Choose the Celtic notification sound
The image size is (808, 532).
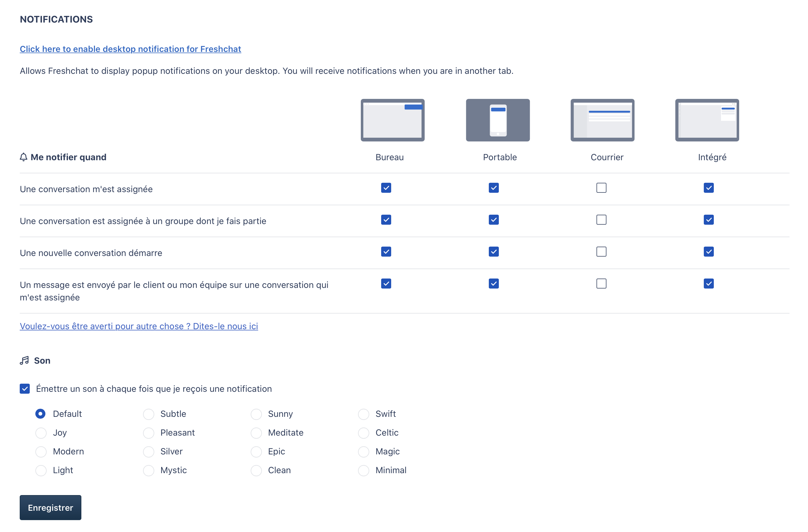click(364, 433)
